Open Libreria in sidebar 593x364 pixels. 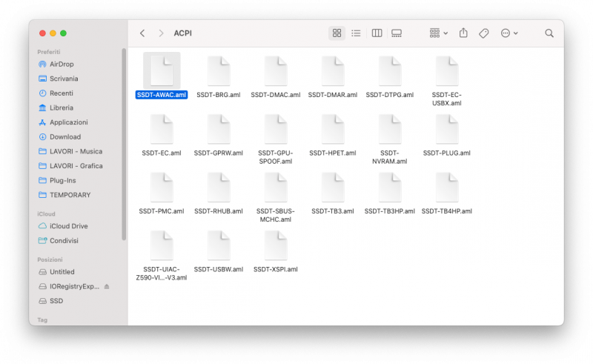point(56,107)
